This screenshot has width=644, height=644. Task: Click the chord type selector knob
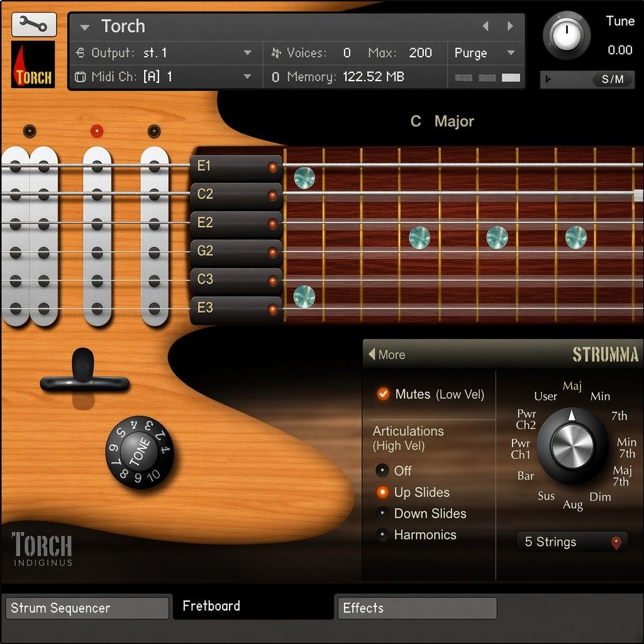[572, 446]
